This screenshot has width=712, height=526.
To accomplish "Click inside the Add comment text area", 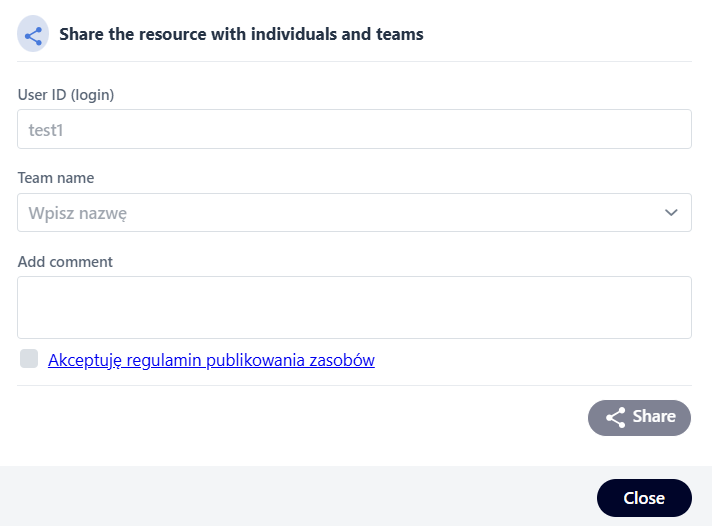I will (x=354, y=307).
